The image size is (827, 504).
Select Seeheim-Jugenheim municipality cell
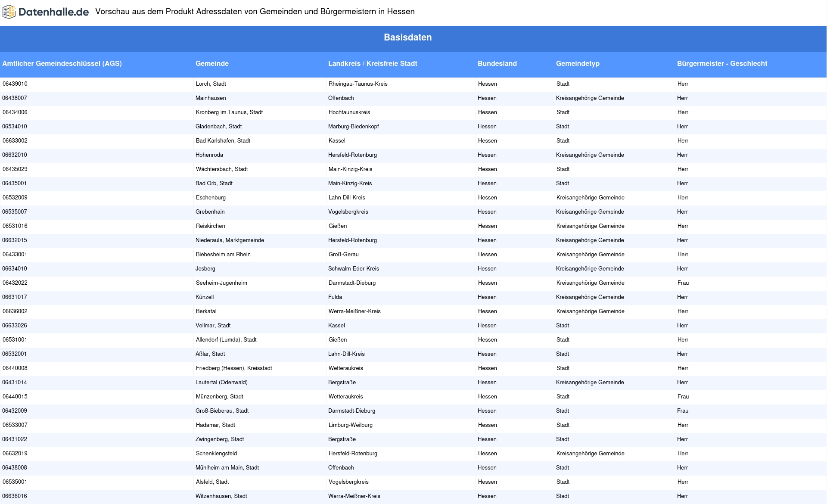pyautogui.click(x=221, y=283)
